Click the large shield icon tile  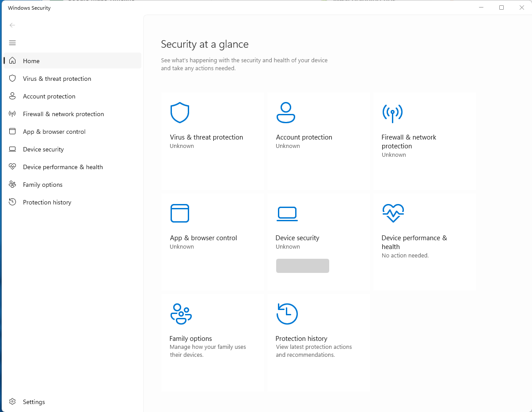click(x=180, y=113)
